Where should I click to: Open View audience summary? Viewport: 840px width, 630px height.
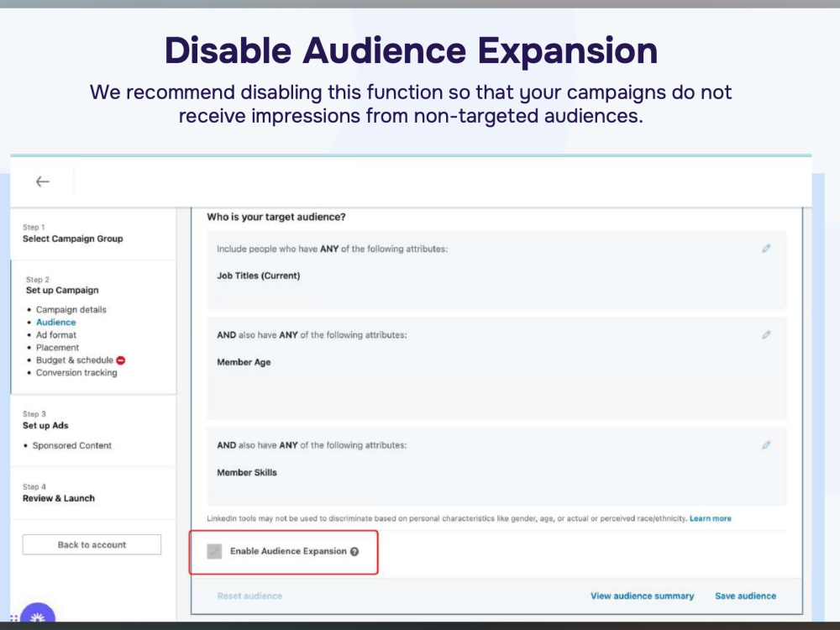[643, 596]
